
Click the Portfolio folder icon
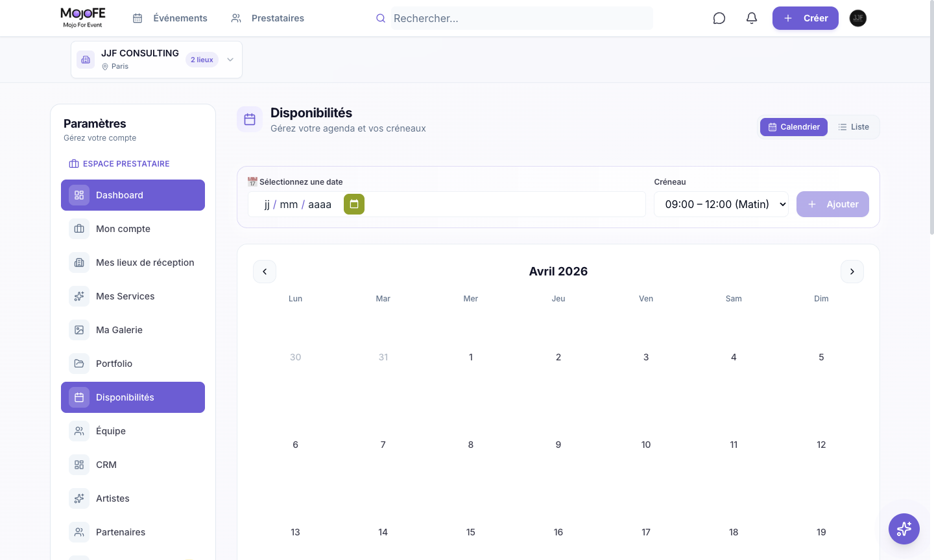[x=79, y=364]
